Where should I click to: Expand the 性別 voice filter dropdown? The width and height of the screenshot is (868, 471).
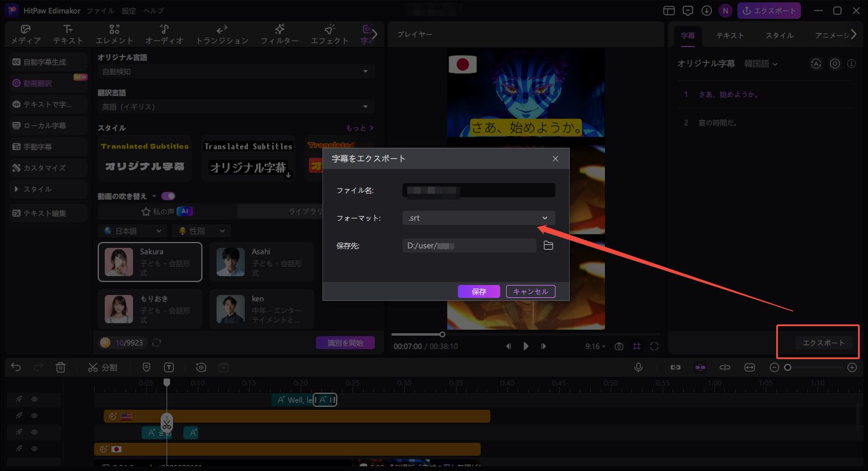click(201, 230)
